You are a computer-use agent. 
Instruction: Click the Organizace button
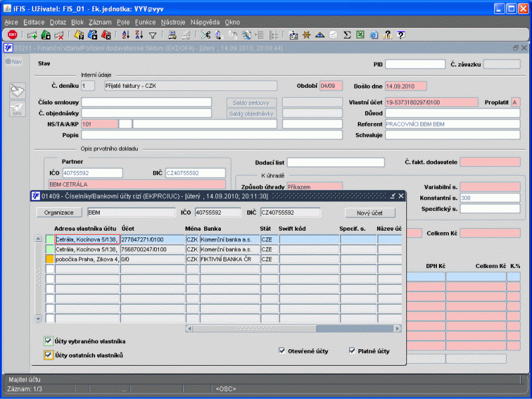tap(59, 213)
